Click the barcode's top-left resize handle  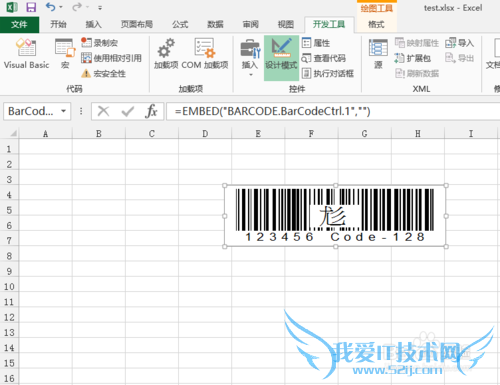click(225, 185)
